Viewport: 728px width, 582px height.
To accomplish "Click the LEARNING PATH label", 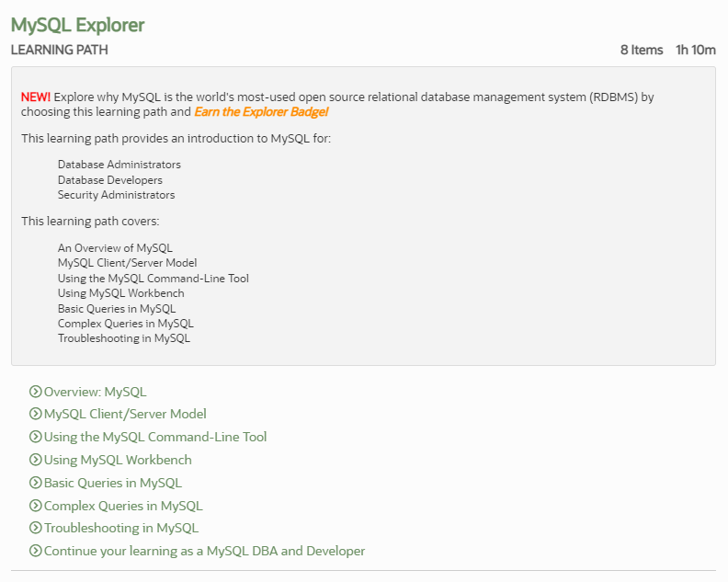I will pos(60,50).
